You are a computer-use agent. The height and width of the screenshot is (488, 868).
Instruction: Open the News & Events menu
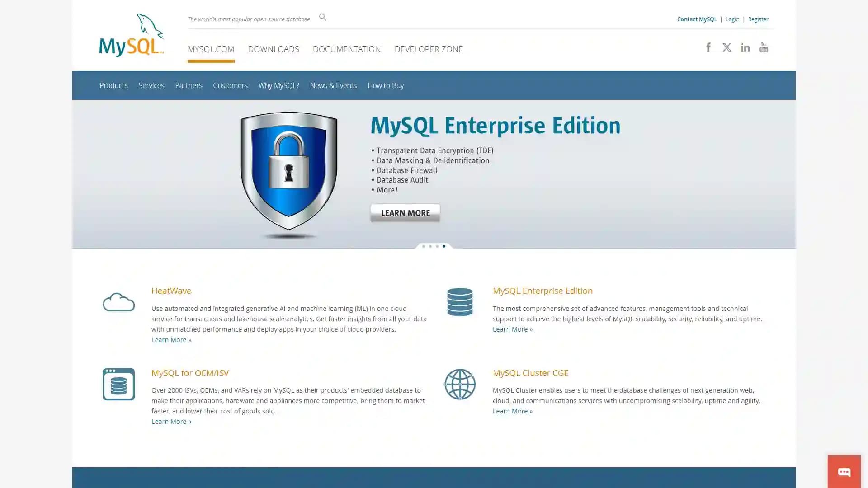[x=333, y=85]
